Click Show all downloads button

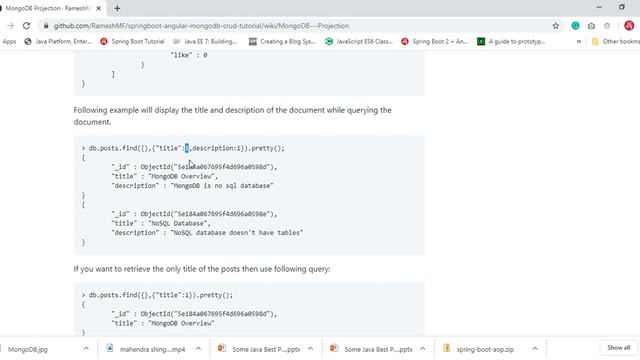(x=618, y=348)
